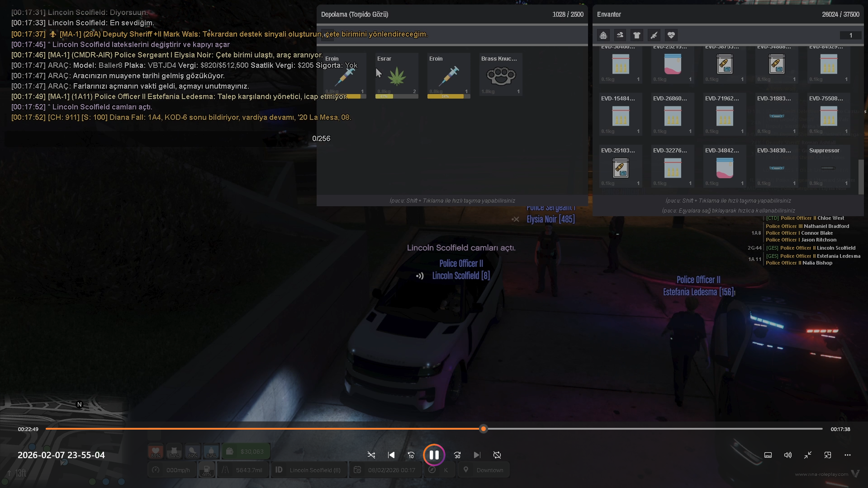Click the Downtown location indicator
The height and width of the screenshot is (488, 868).
point(484,470)
